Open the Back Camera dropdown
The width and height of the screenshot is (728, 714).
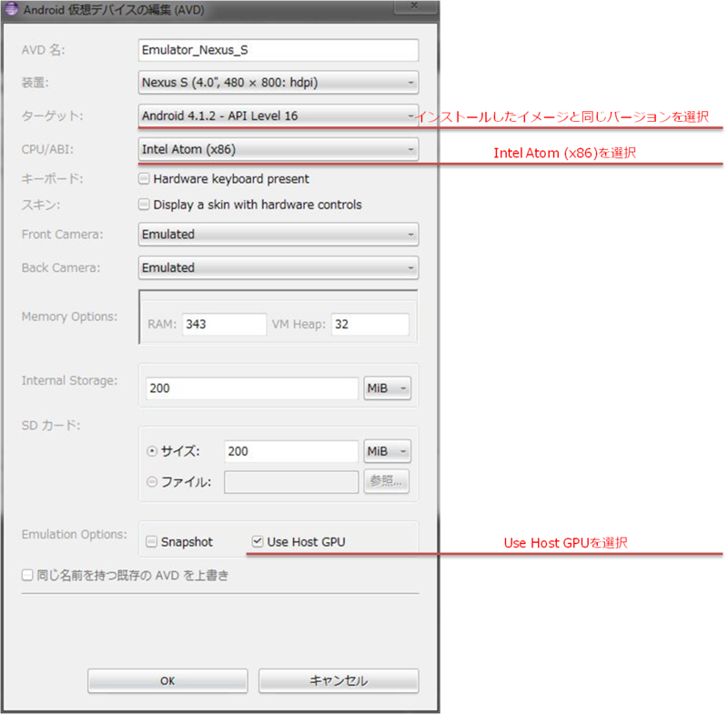coord(409,267)
